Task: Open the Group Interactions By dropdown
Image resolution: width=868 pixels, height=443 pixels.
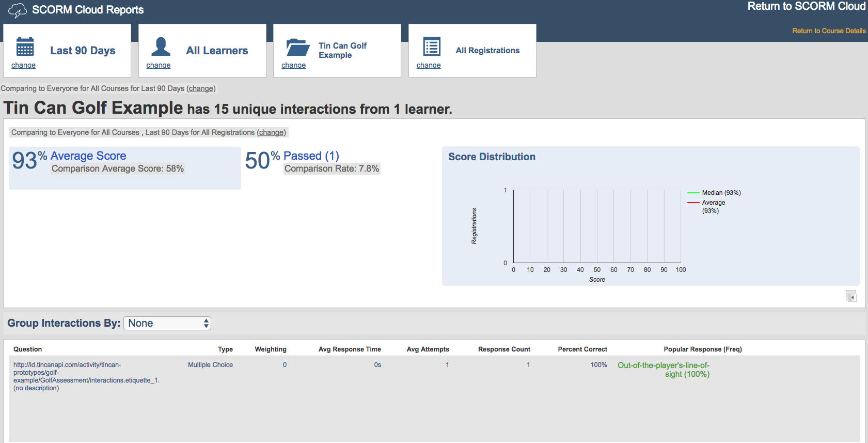Action: (167, 323)
